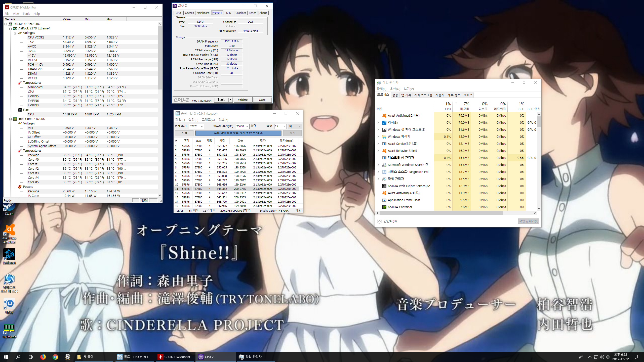Collapse the DESKTOP-S6DPJRQ tree node
This screenshot has width=644, height=362.
coord(6,24)
